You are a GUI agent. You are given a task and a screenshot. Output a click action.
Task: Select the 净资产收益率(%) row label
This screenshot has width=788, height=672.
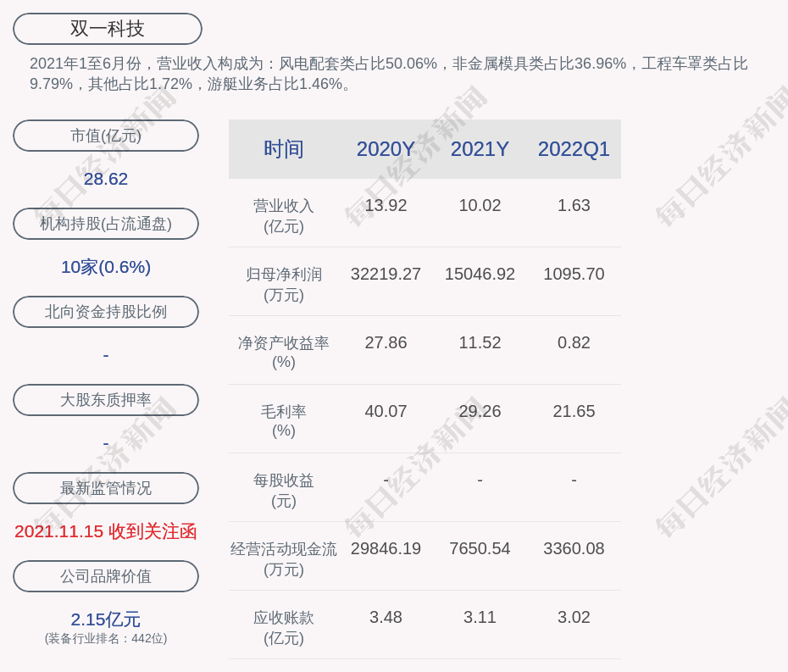[x=283, y=353]
